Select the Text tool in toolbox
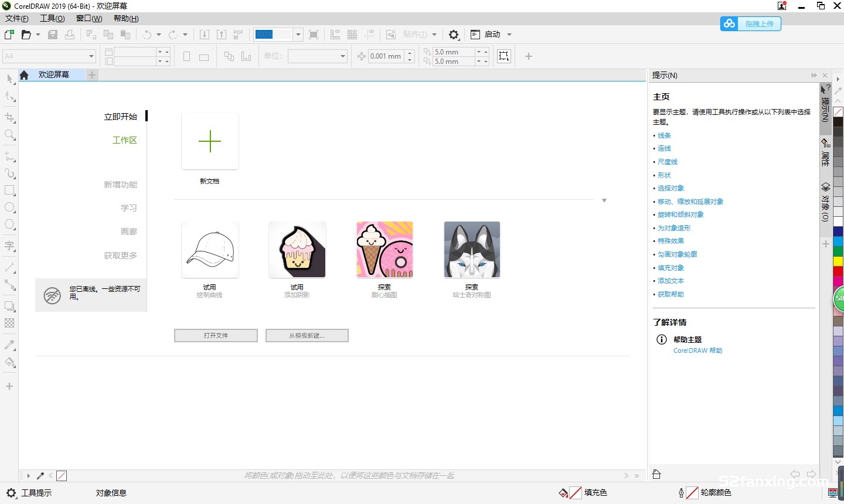The width and height of the screenshot is (844, 504). click(9, 246)
